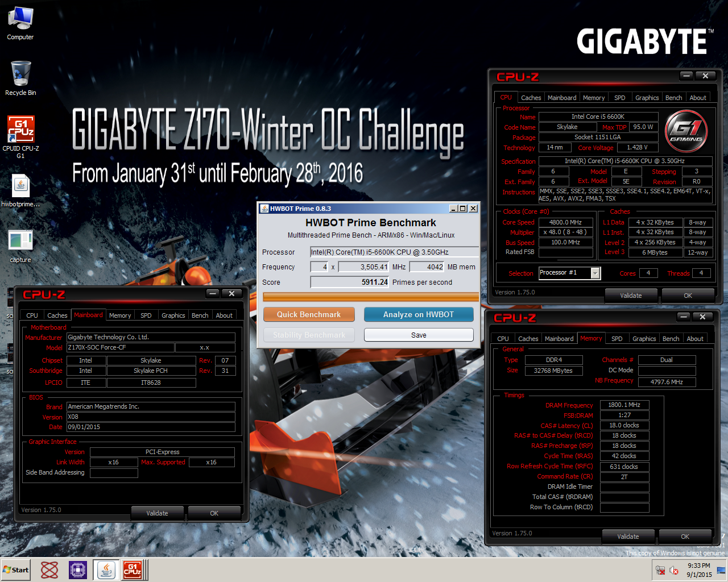
Task: Open Graphics tab in top-right CPU-Z window
Action: point(647,98)
